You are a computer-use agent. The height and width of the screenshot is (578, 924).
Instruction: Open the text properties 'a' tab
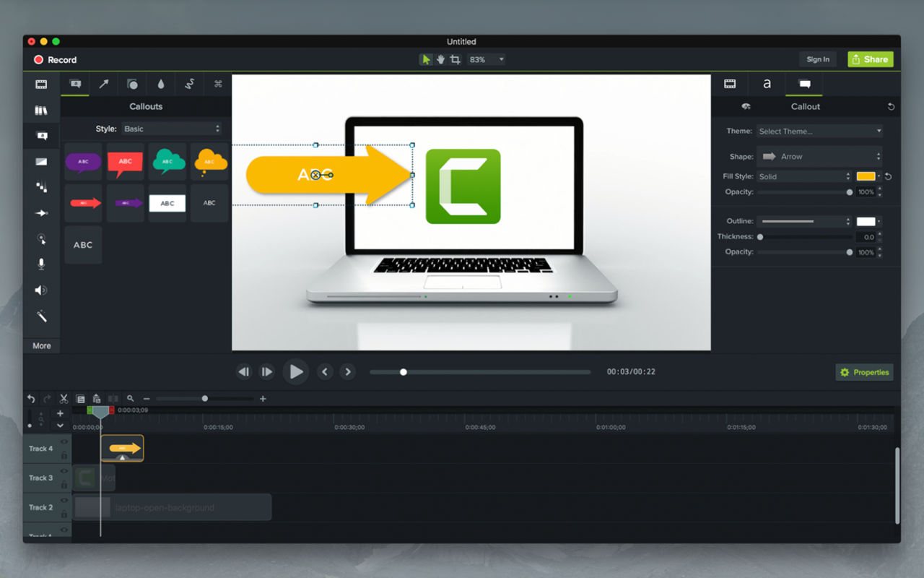(x=767, y=84)
